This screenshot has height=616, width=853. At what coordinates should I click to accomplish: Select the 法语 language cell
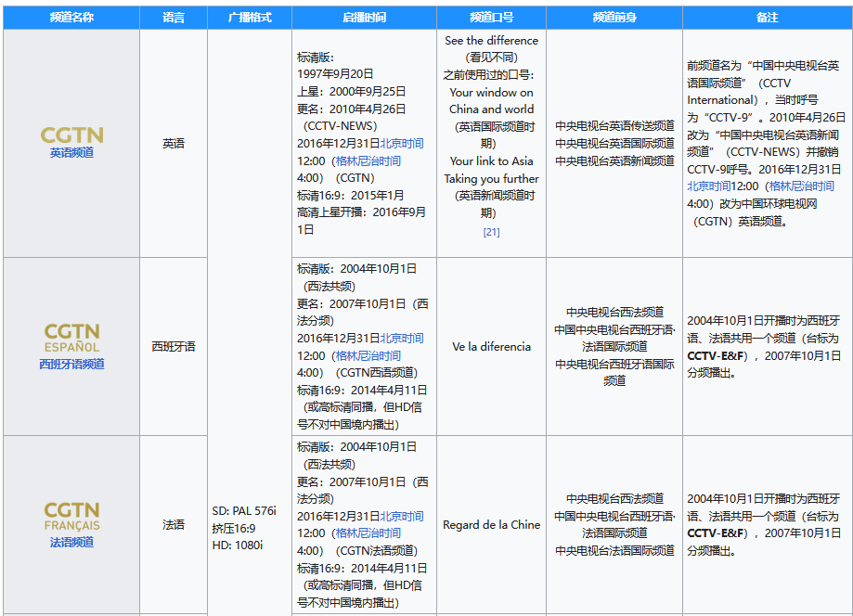click(174, 525)
